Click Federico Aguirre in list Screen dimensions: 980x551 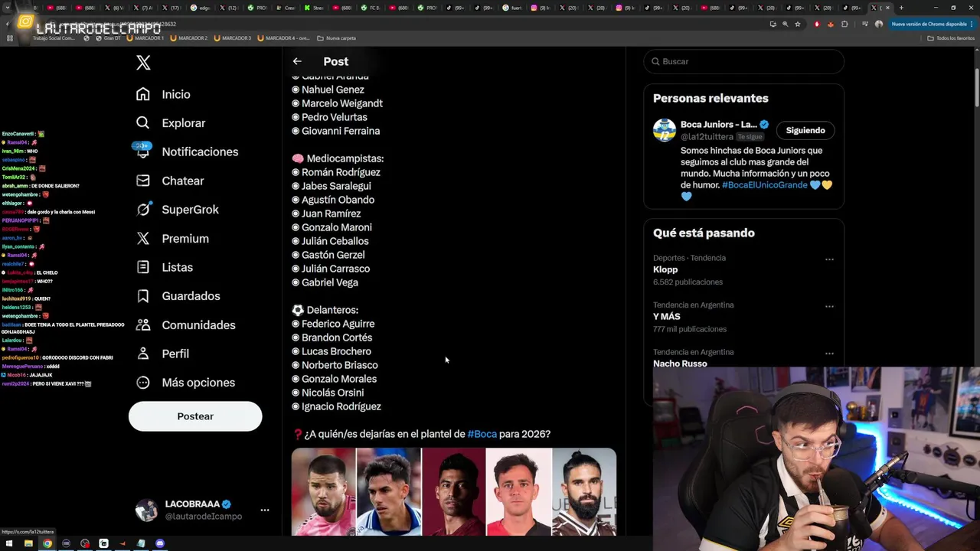click(338, 324)
